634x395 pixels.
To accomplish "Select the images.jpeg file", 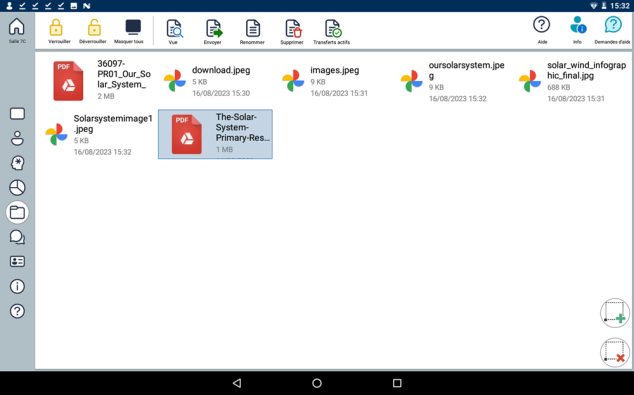I will coord(334,80).
